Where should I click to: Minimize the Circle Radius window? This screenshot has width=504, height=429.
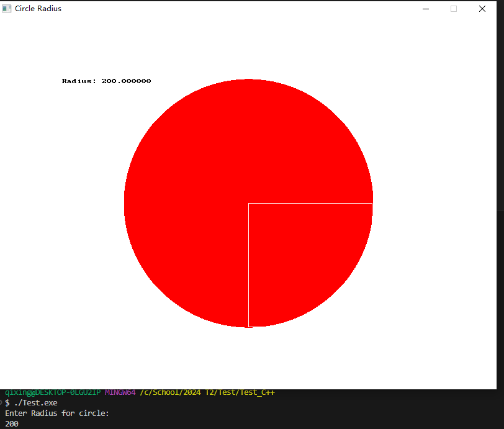tap(425, 9)
